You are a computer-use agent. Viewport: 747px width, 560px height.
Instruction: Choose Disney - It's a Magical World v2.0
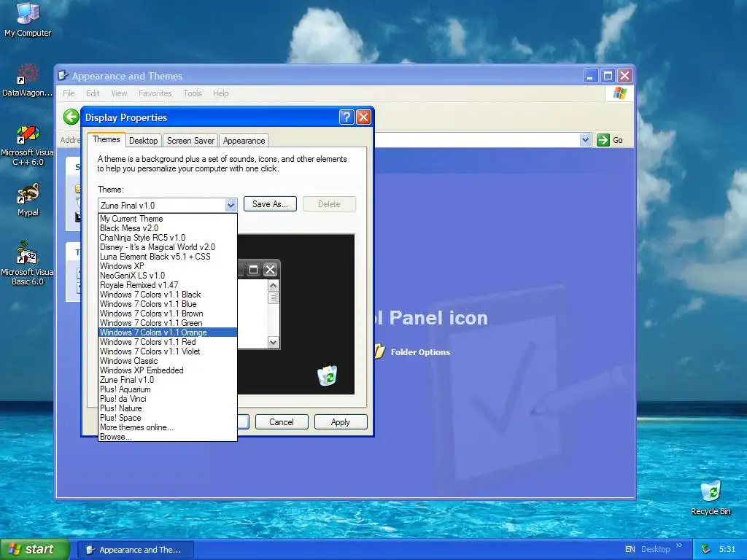(x=168, y=247)
